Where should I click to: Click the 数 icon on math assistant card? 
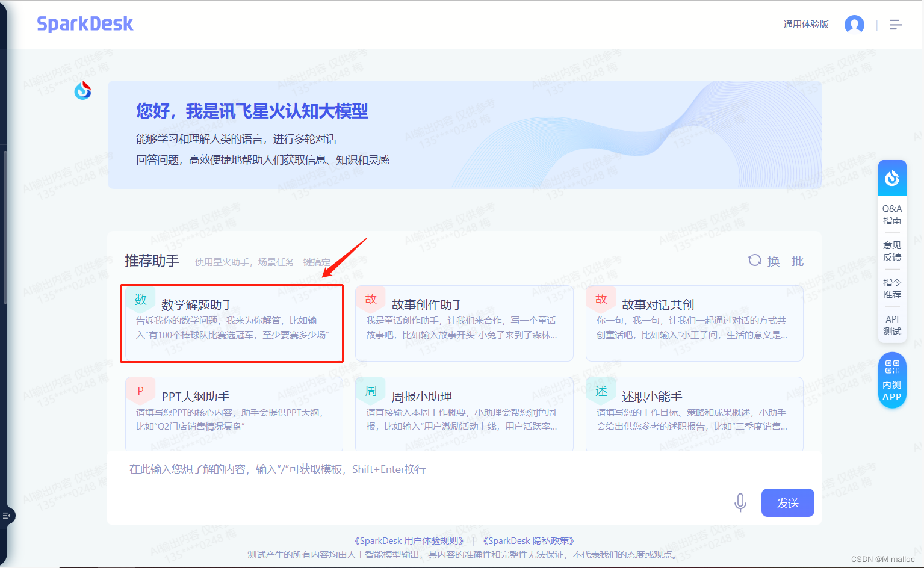pyautogui.click(x=141, y=299)
